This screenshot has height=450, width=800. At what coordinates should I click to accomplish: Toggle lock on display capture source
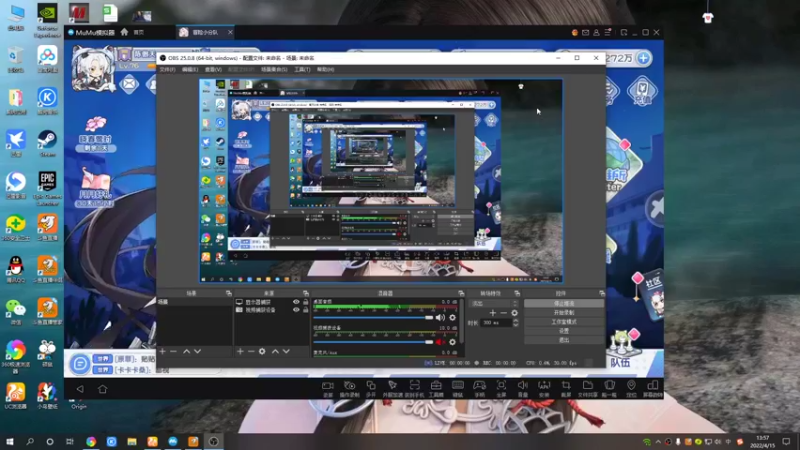pos(306,302)
